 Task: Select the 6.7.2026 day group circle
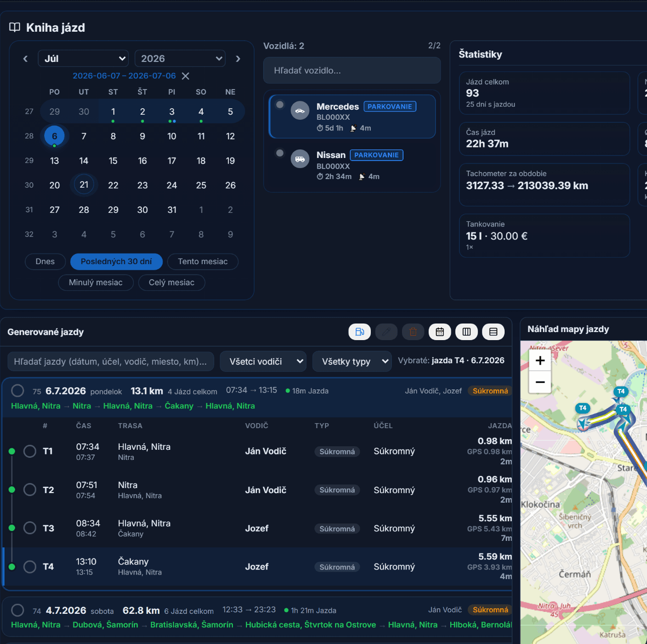[x=18, y=390]
